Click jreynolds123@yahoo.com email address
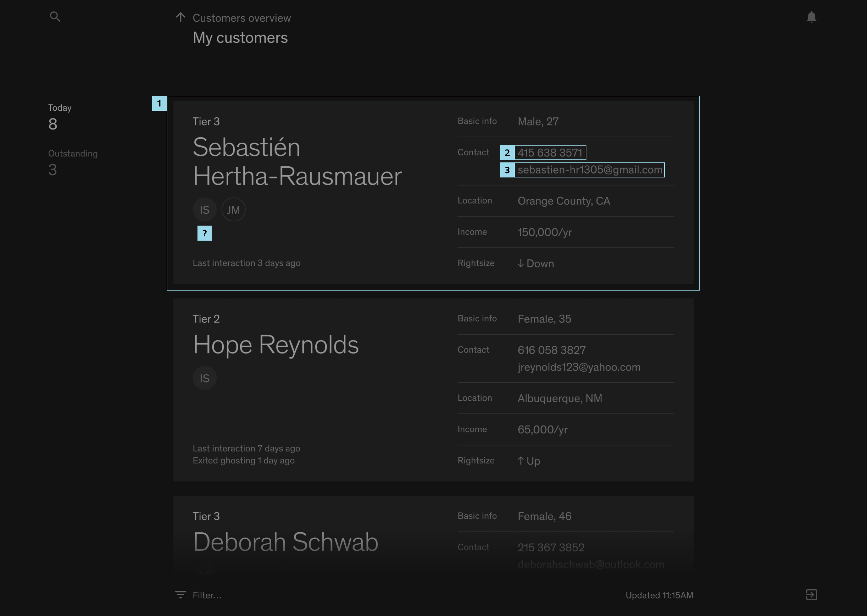Image resolution: width=867 pixels, height=616 pixels. [579, 367]
